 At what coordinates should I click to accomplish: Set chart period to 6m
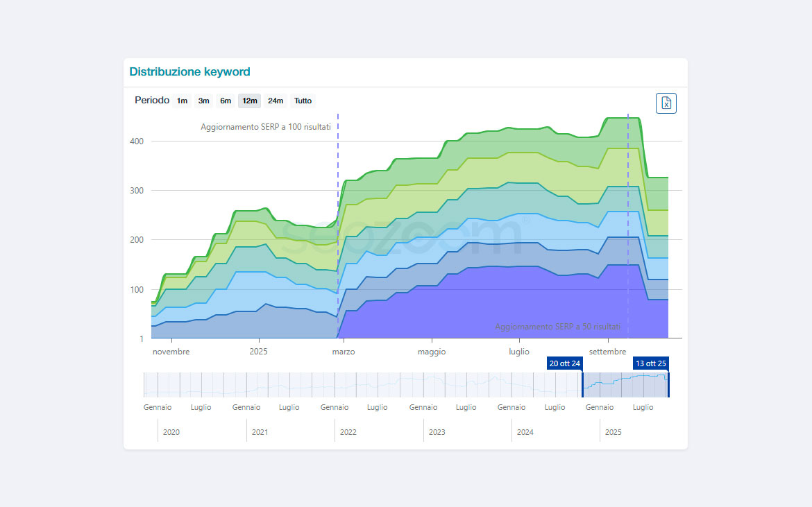point(226,101)
